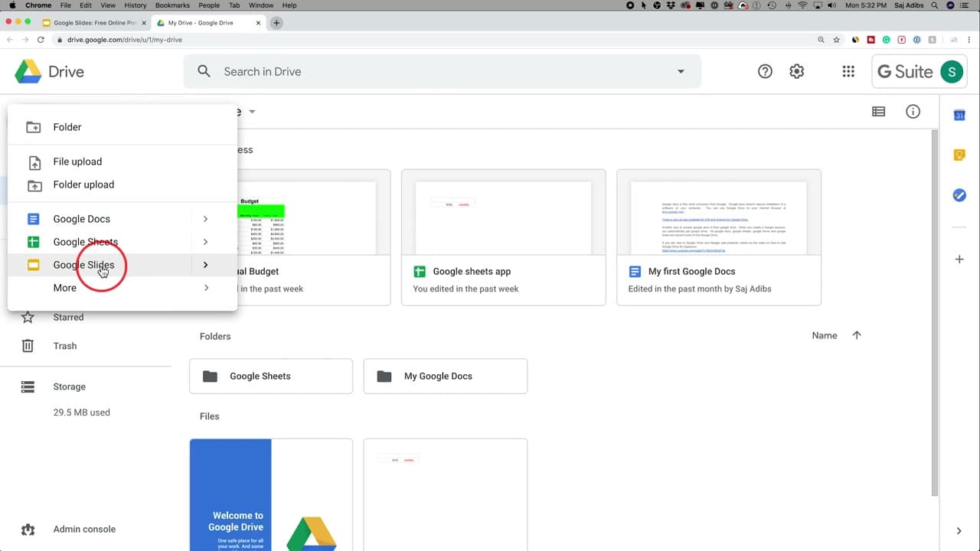This screenshot has height=551, width=980.
Task: Expand the Google Sheets submenu arrow
Action: pyautogui.click(x=205, y=242)
